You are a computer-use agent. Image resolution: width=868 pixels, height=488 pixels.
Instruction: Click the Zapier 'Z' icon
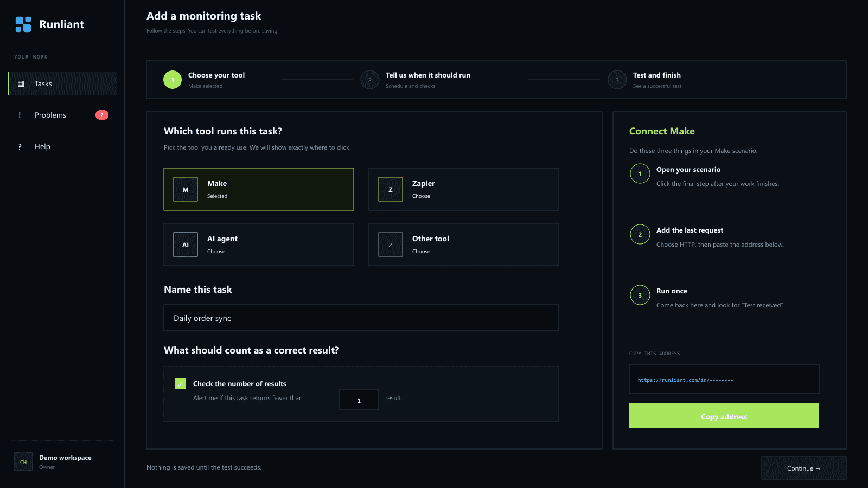pyautogui.click(x=391, y=189)
